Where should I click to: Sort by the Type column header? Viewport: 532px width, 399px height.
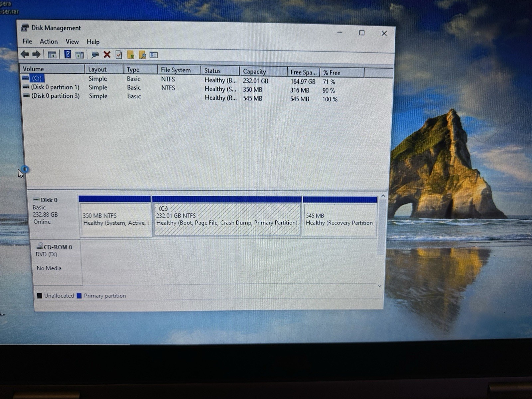(x=140, y=69)
